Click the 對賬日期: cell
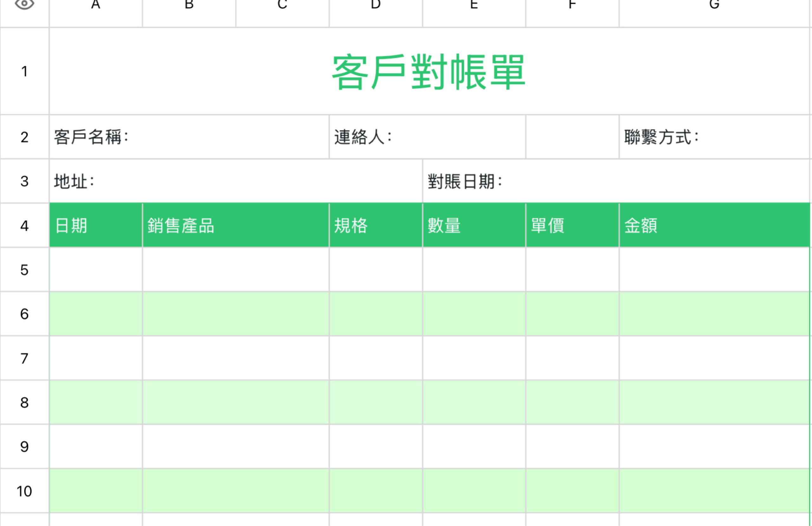 [x=617, y=181]
